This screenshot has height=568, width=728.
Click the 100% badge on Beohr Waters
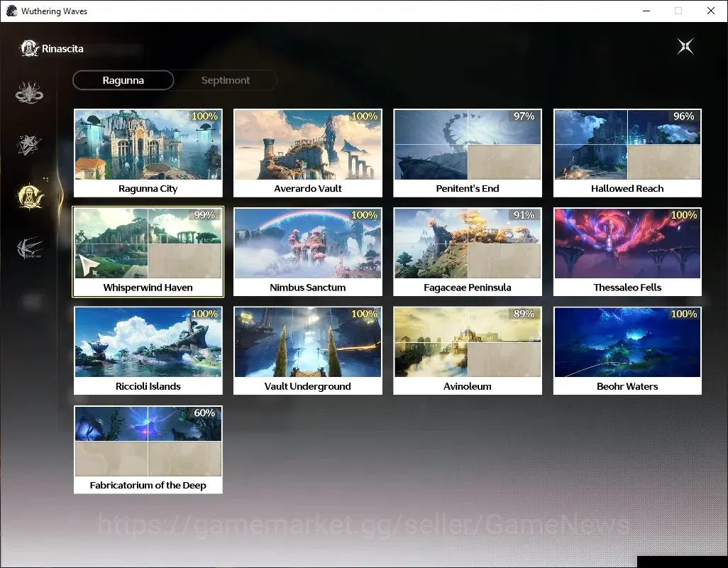pyautogui.click(x=683, y=314)
